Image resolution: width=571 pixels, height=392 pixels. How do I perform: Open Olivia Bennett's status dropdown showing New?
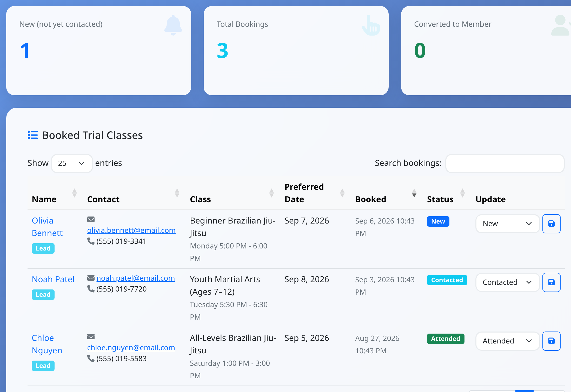point(508,224)
